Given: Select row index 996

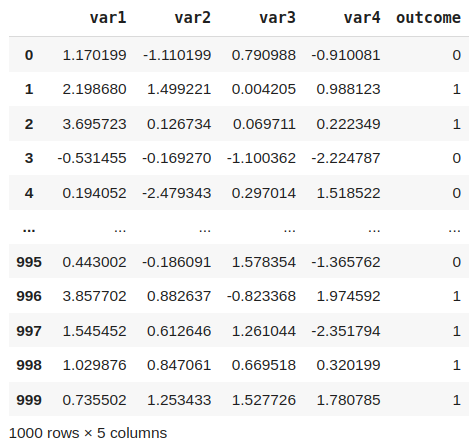Looking at the screenshot, I should [x=29, y=296].
